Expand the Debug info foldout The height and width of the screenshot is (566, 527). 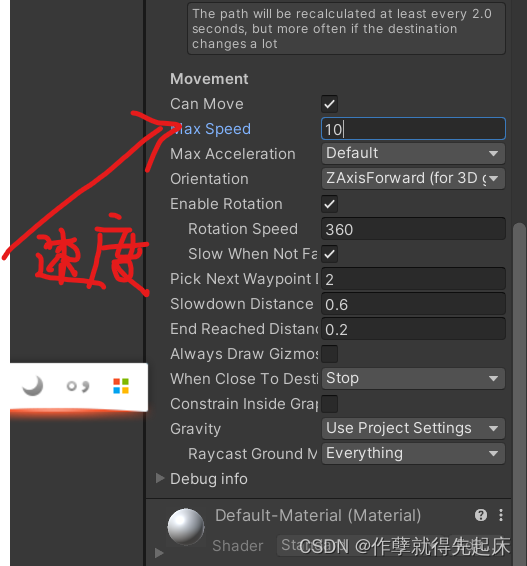pyautogui.click(x=160, y=478)
